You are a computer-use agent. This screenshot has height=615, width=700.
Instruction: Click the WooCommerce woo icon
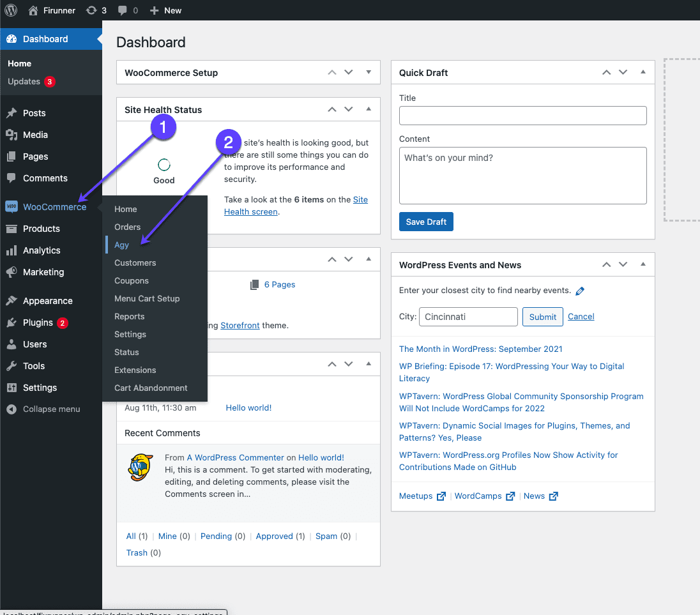pos(11,207)
